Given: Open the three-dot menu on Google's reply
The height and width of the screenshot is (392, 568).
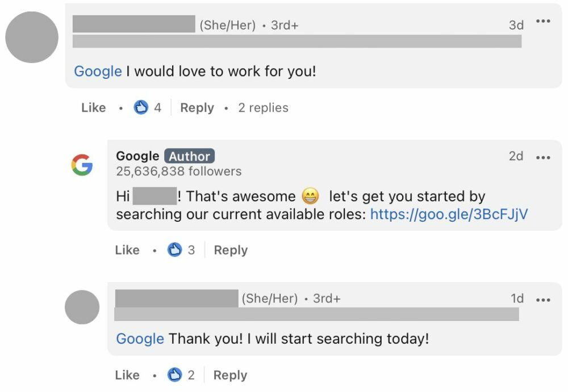Looking at the screenshot, I should click(544, 157).
